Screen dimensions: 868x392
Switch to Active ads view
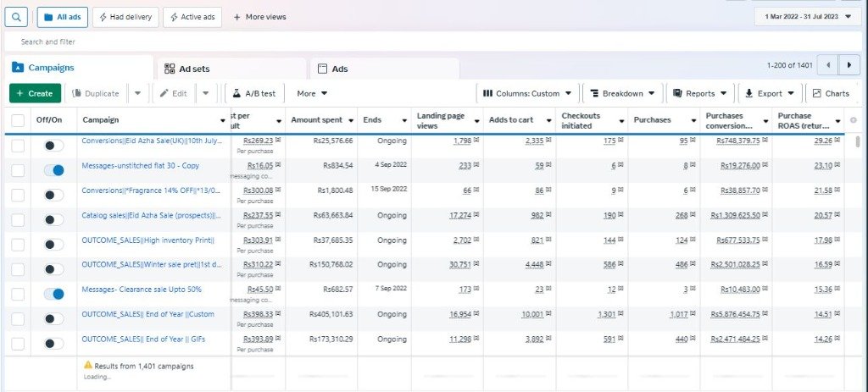192,17
